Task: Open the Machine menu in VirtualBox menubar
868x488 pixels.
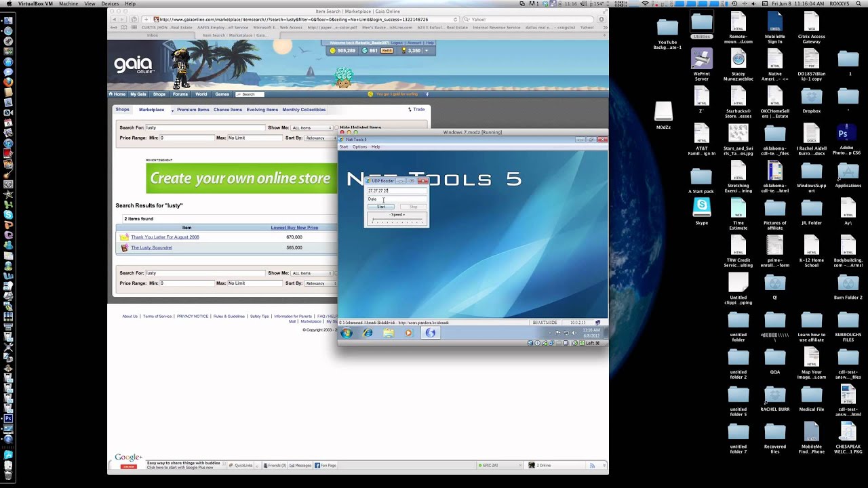Action: pos(68,3)
